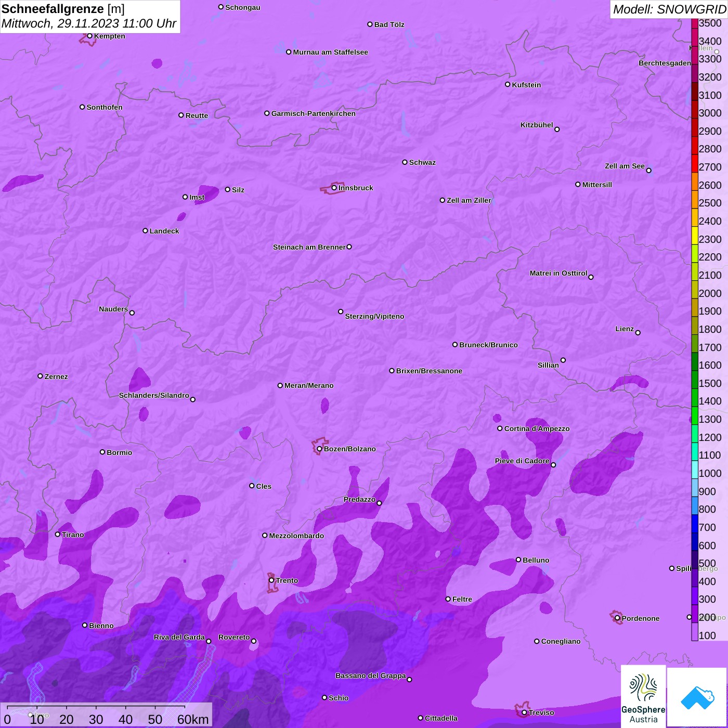The height and width of the screenshot is (728, 728).
Task: Click the Kufstein city marker dot
Action: pyautogui.click(x=508, y=84)
